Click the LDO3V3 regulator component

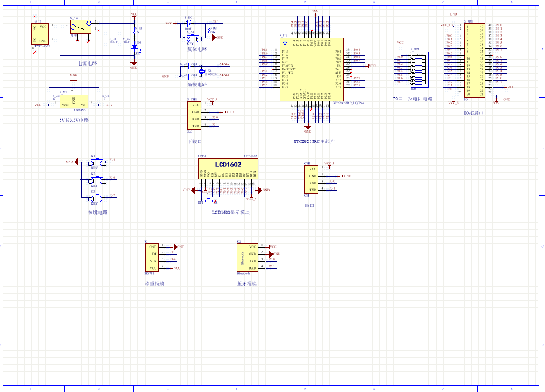tap(74, 101)
